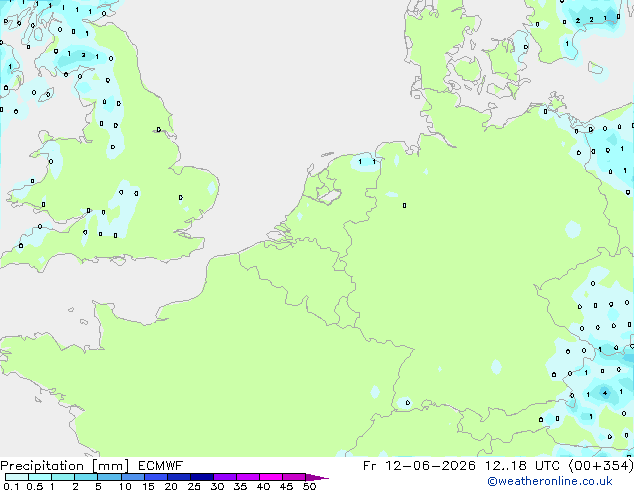Screen dimensions: 634x490
Task: Click the '(00+354)' forecast offset text
Action: pos(601,466)
